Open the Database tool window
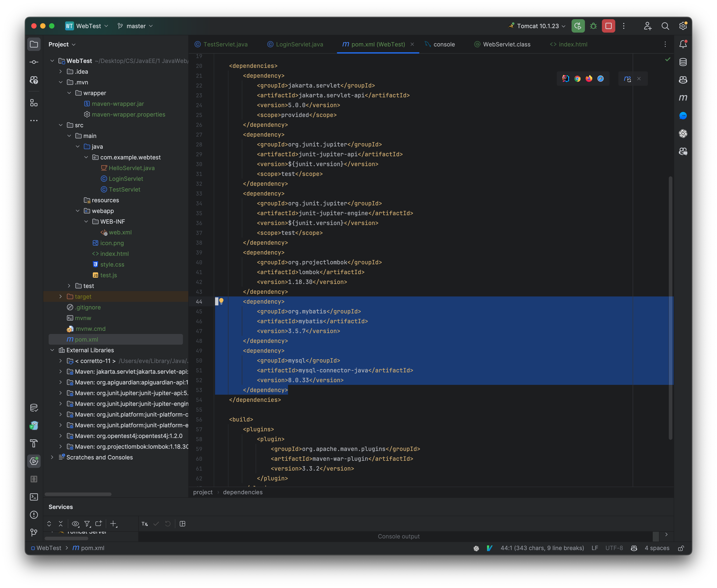The height and width of the screenshot is (588, 717). coord(683,62)
